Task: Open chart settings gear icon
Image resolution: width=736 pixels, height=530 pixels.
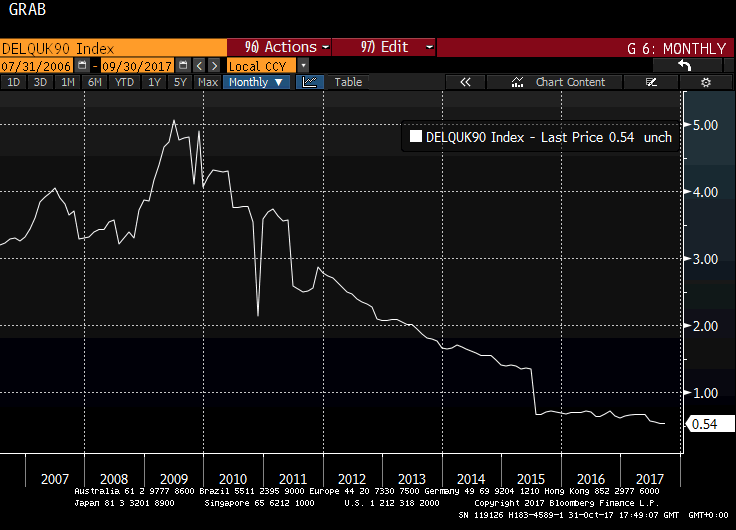Action: (706, 82)
